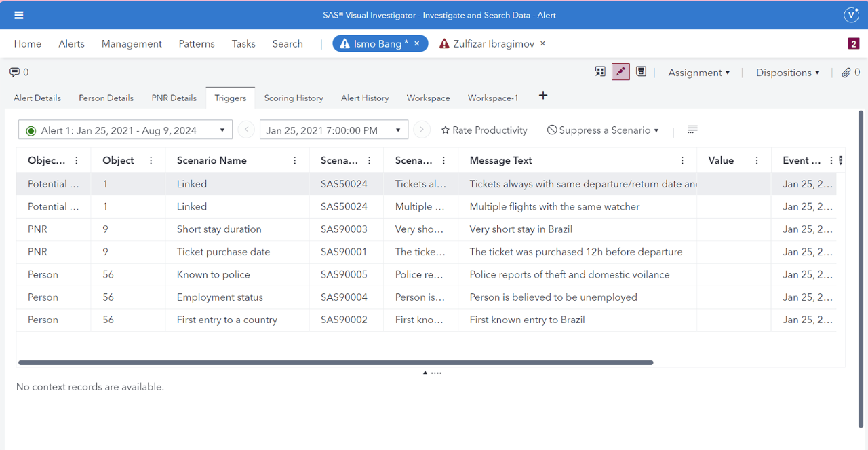Click the list options icon next to Suppress
Screen dimensions: 868x450
coord(692,130)
